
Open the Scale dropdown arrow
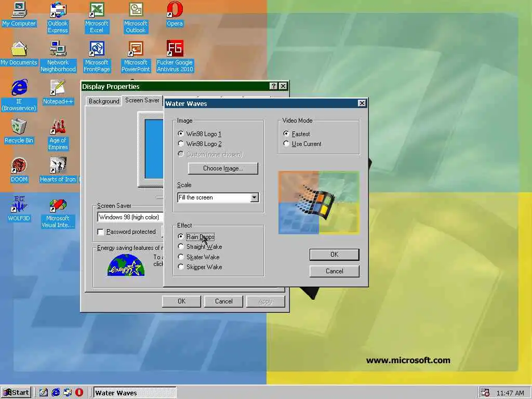[254, 197]
